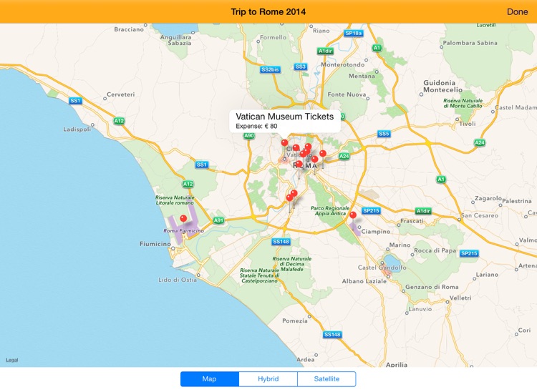
Task: Click the SS3 road shield
Action: pos(300,67)
